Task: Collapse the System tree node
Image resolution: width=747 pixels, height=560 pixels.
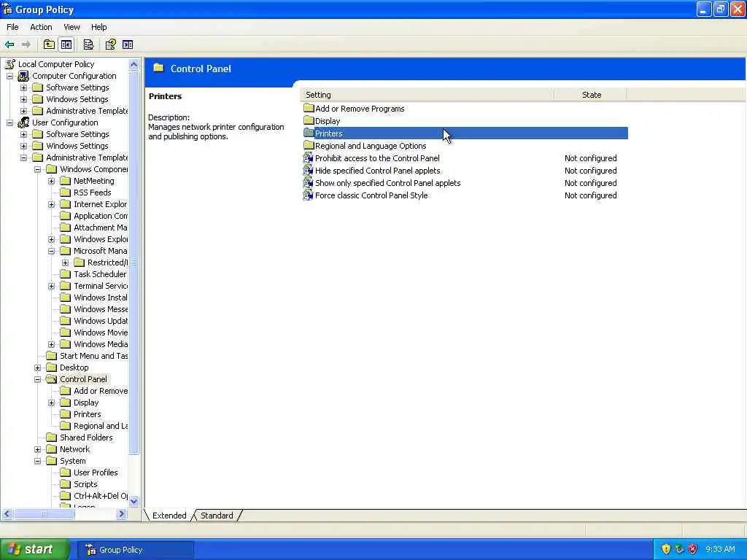Action: tap(38, 461)
